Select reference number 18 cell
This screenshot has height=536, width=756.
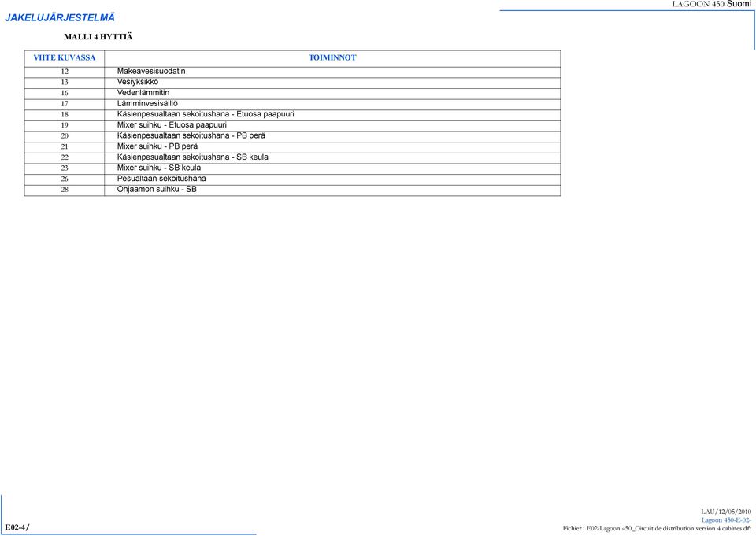(65, 114)
